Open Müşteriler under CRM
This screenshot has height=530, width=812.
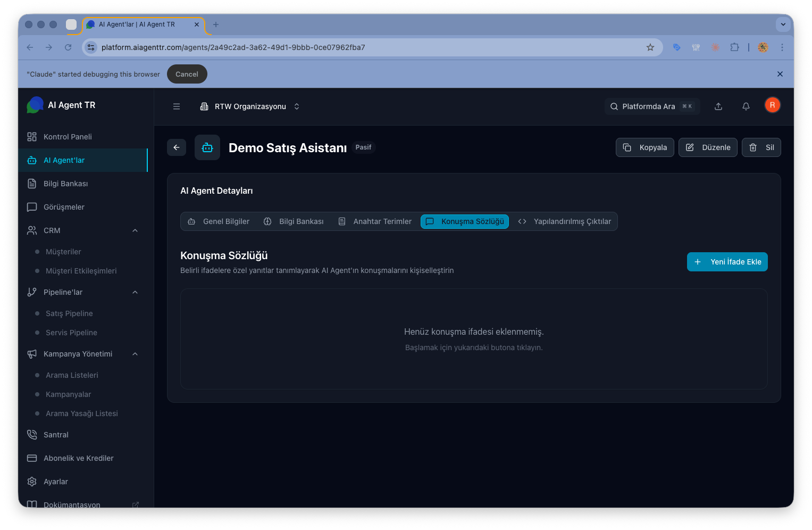63,252
